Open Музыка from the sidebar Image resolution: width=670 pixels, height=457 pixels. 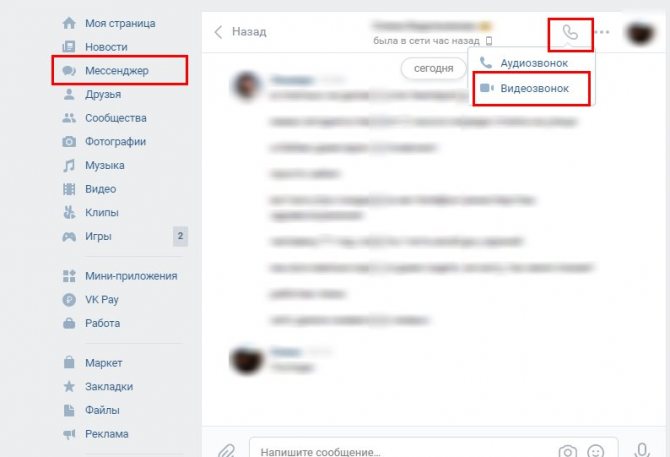point(94,165)
